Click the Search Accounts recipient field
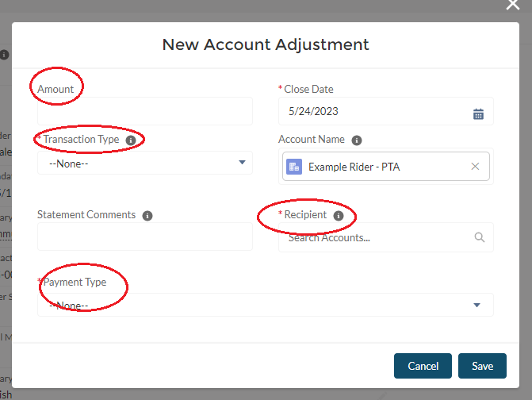 (x=377, y=237)
